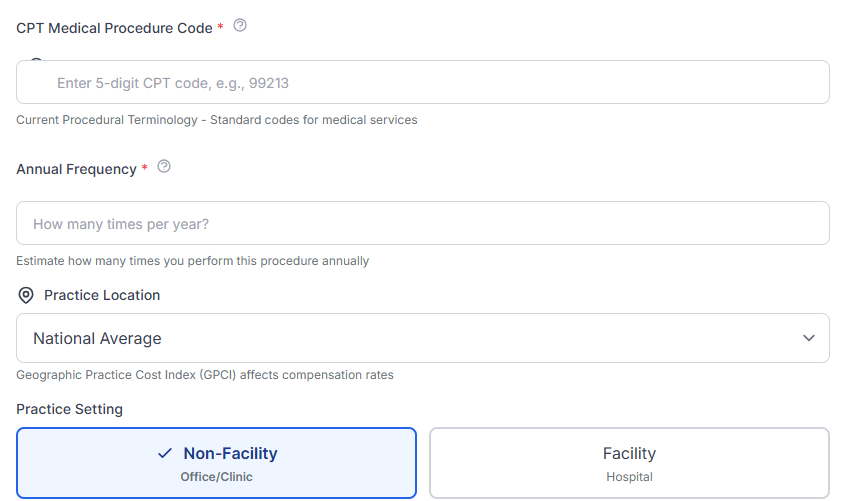Screen dimensions: 849x501
Task: Click the 'Estimate how many times' hint text
Action: coord(192,261)
